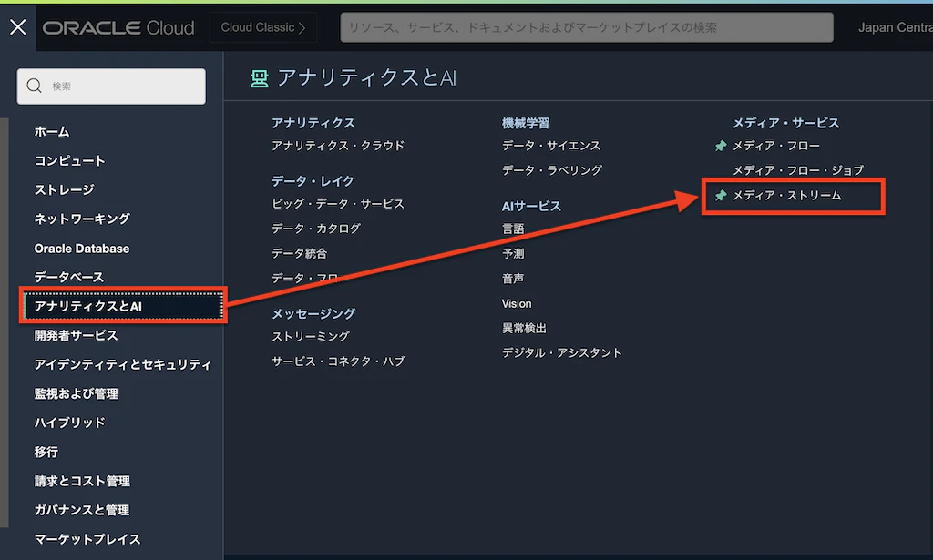The width and height of the screenshot is (933, 560).
Task: Unpin メディア・ストリーム using its pin icon
Action: click(721, 195)
